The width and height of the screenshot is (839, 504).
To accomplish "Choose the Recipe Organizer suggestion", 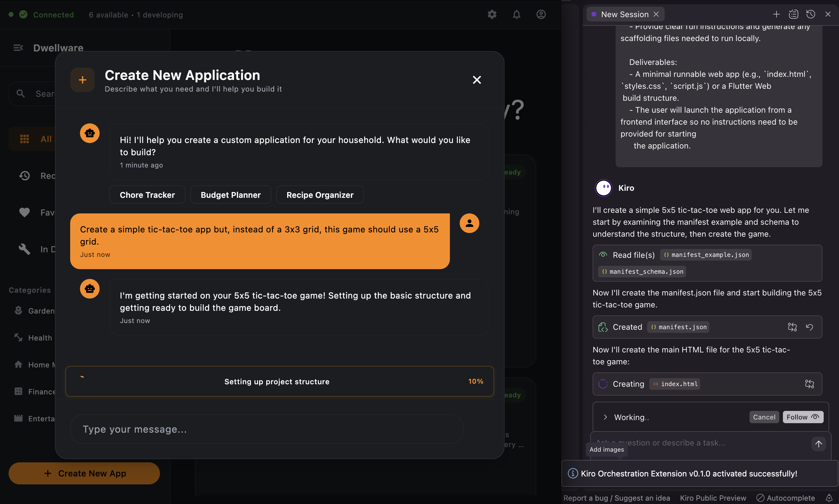I will 320,195.
